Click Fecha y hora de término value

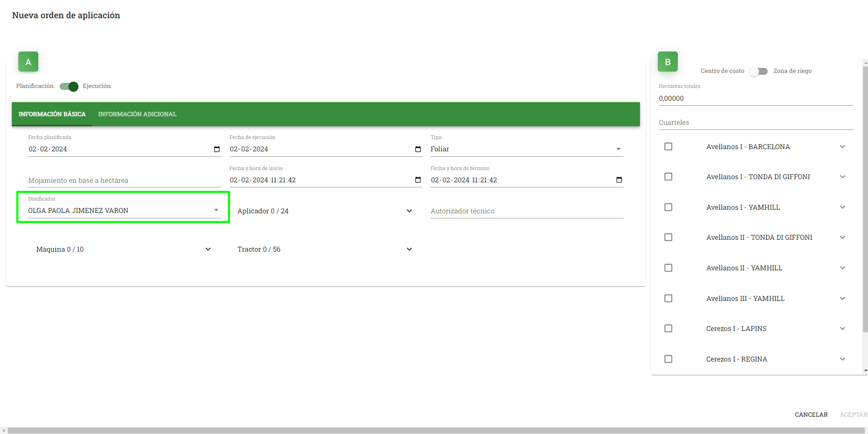(464, 180)
